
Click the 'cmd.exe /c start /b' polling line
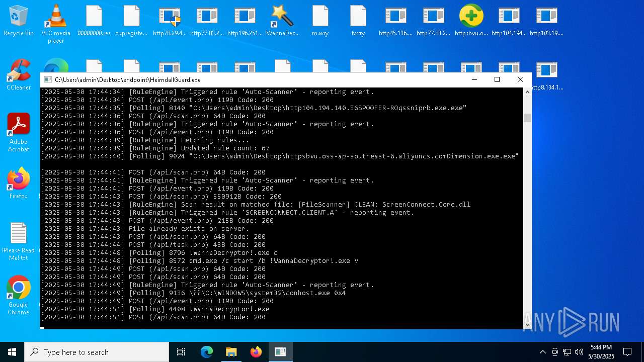199,261
